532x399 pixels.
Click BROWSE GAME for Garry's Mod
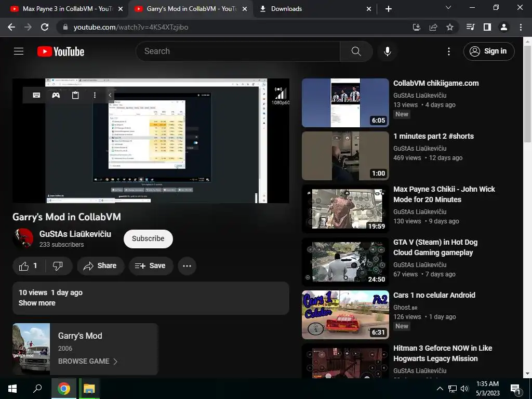click(x=88, y=362)
